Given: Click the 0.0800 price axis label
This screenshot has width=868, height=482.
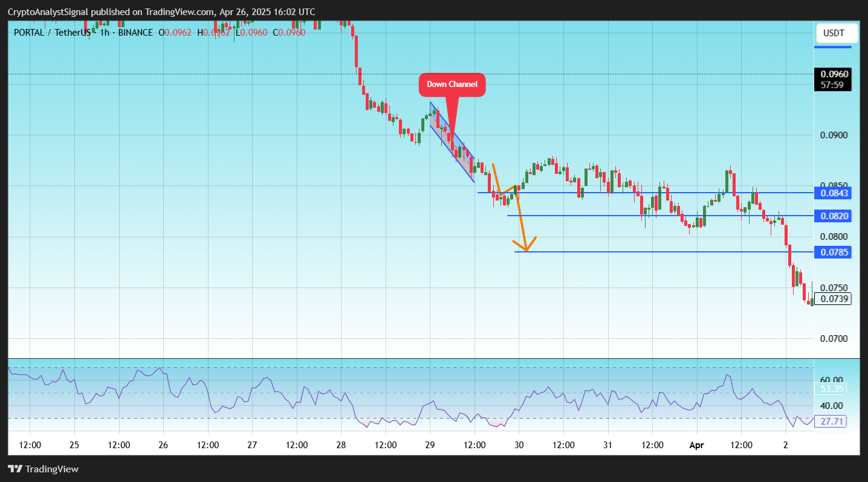Looking at the screenshot, I should click(834, 237).
